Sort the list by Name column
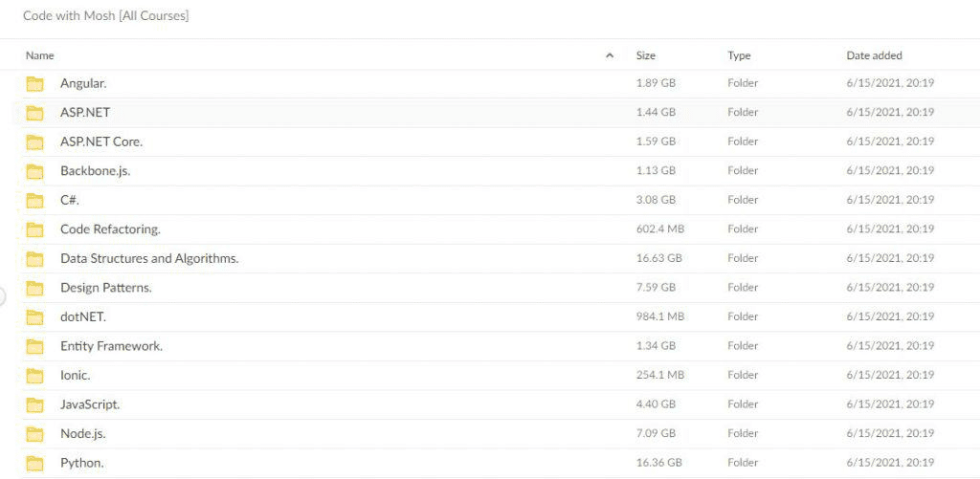This screenshot has width=980, height=479. click(40, 56)
